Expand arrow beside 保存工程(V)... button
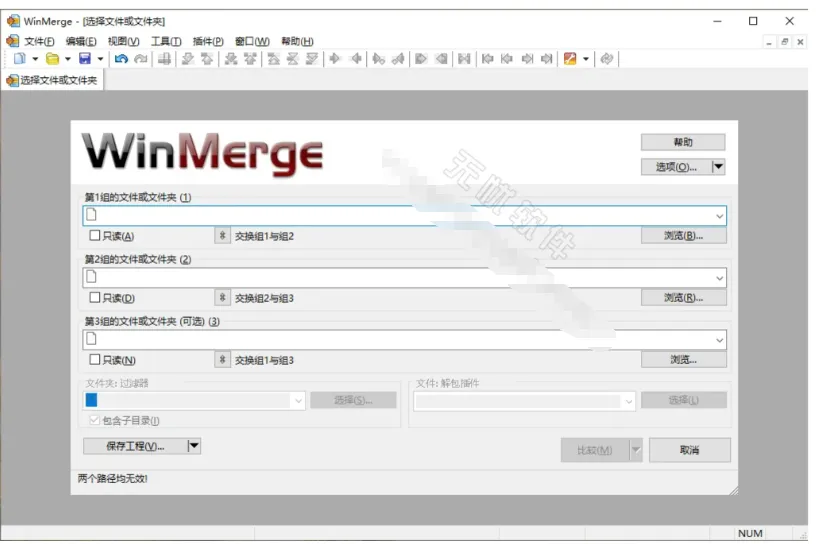The width and height of the screenshot is (831, 544). click(x=194, y=446)
